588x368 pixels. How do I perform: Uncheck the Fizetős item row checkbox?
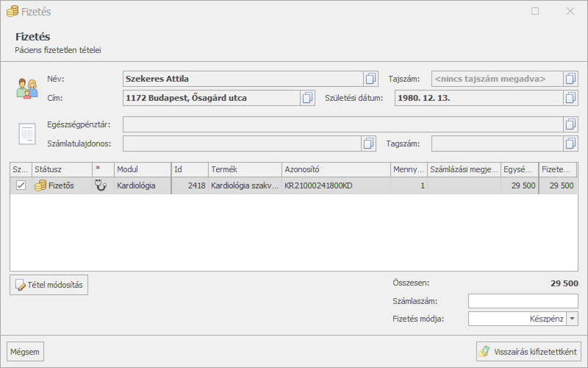point(21,186)
